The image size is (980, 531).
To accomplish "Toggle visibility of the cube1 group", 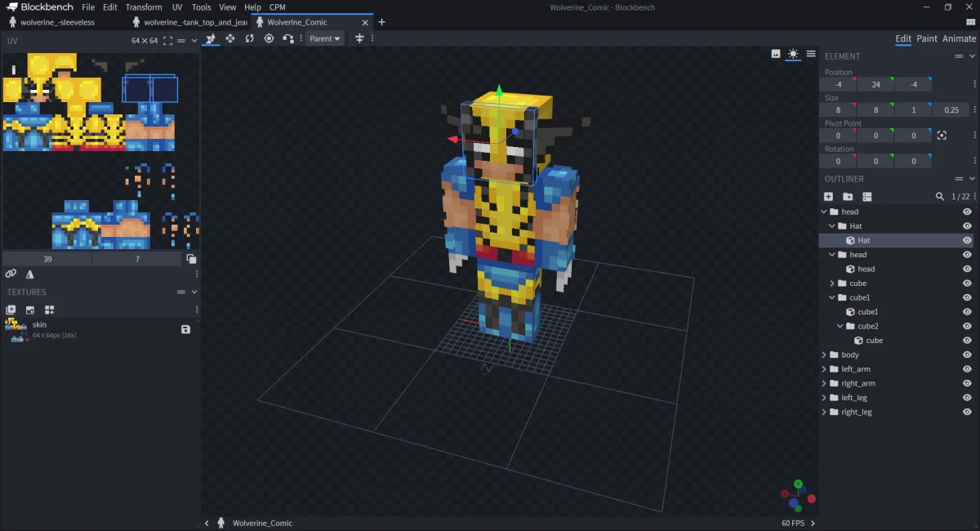I will (967, 297).
